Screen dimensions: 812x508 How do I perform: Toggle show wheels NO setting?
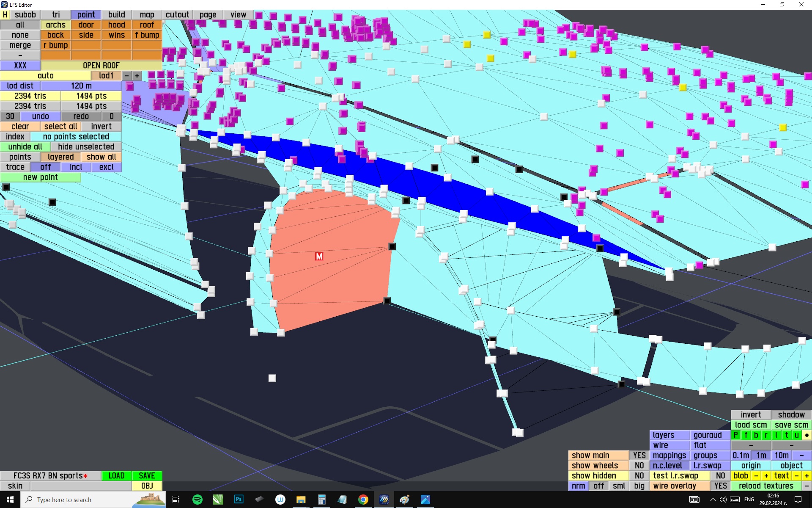[x=639, y=466]
